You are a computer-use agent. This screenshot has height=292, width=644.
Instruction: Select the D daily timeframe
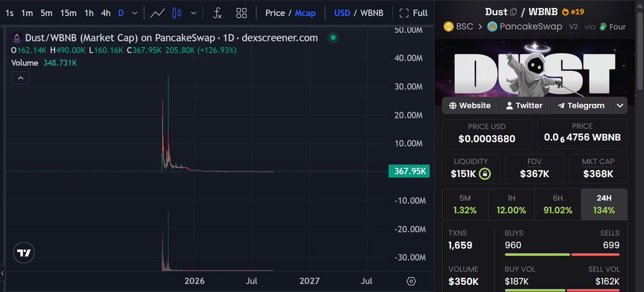pos(121,13)
